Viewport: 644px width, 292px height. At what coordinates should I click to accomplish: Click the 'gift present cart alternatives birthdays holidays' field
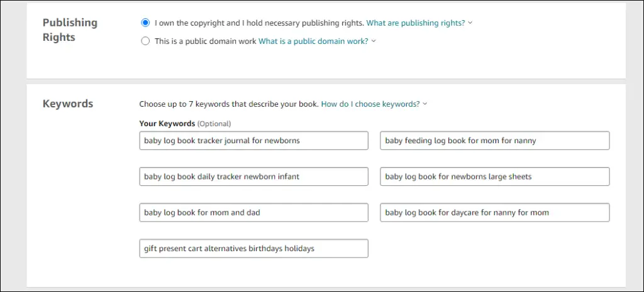tap(254, 249)
